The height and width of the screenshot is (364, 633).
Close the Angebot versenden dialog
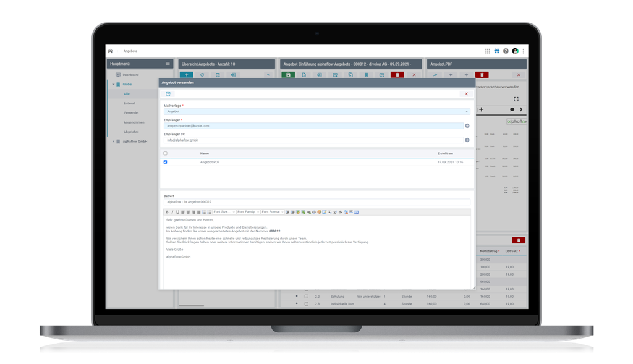[x=466, y=93]
